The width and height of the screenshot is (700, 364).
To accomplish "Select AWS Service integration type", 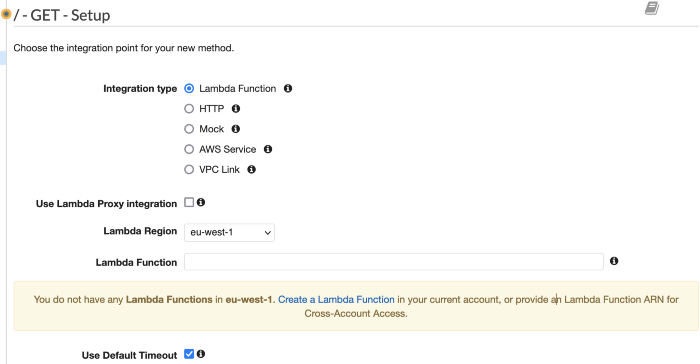I will (189, 149).
